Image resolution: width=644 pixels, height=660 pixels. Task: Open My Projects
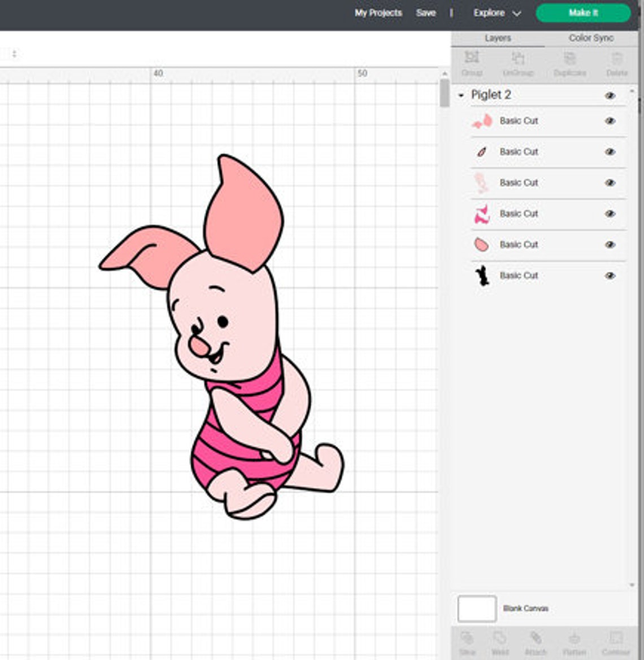coord(378,13)
